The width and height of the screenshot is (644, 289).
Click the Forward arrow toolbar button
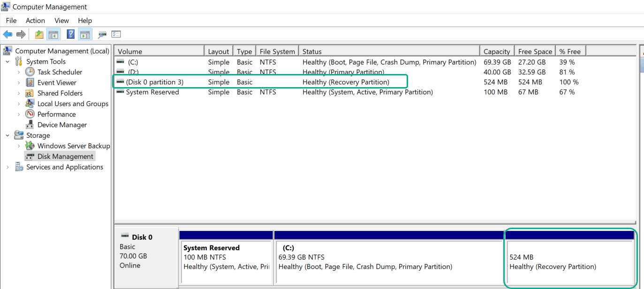click(x=21, y=34)
